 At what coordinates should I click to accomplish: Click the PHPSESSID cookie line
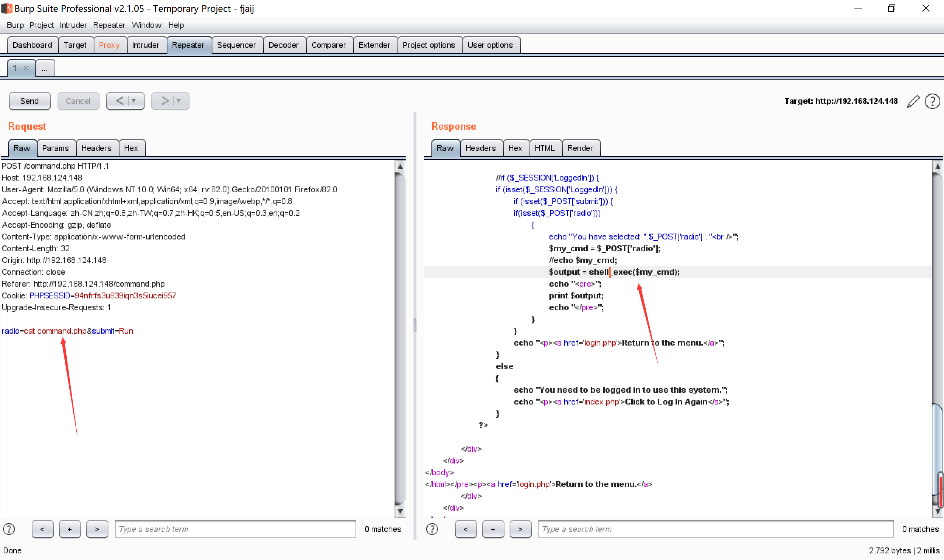(x=89, y=295)
